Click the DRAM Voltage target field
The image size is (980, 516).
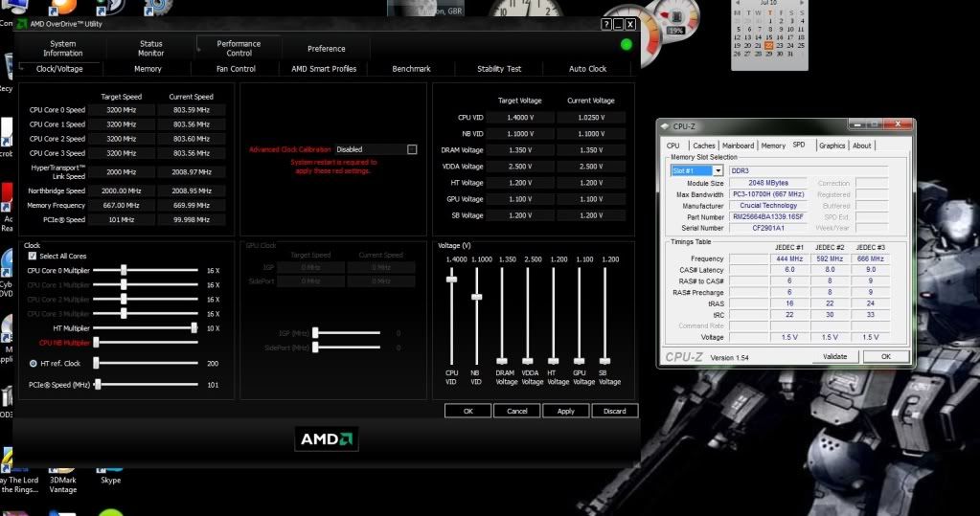coord(520,150)
